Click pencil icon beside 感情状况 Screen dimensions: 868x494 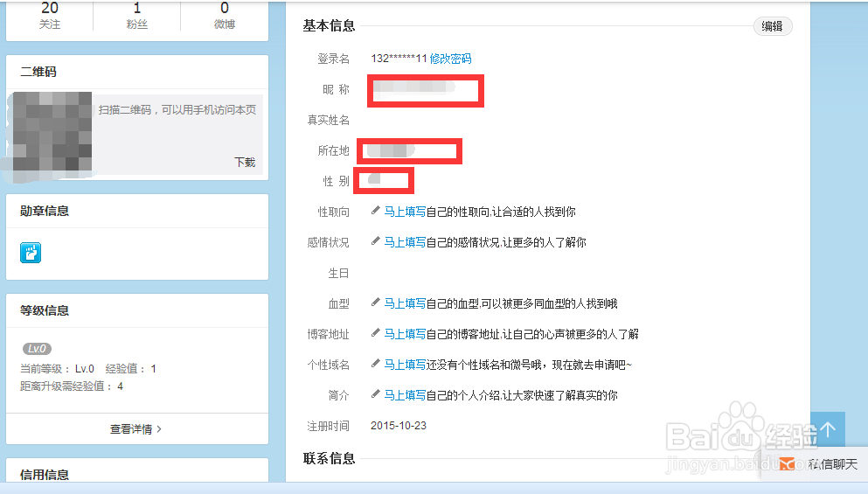(375, 241)
